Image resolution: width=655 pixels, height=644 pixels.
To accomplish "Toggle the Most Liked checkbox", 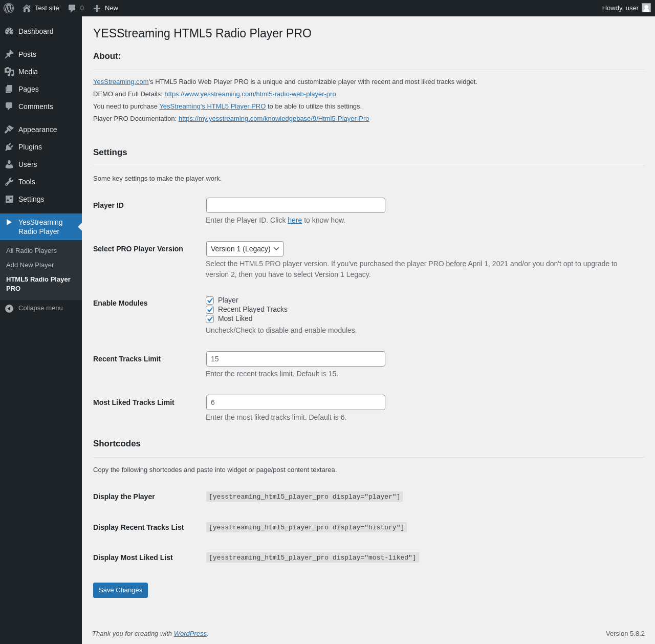I will tap(210, 319).
